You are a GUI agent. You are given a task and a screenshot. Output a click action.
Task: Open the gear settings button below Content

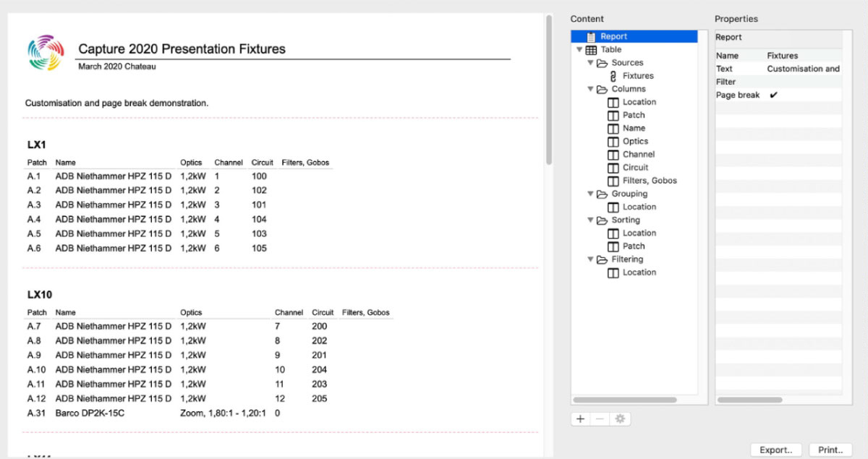(619, 419)
